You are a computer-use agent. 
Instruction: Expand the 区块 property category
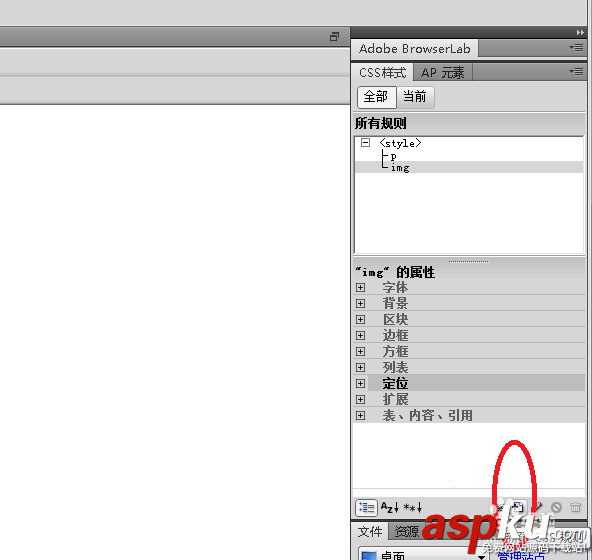(x=361, y=319)
